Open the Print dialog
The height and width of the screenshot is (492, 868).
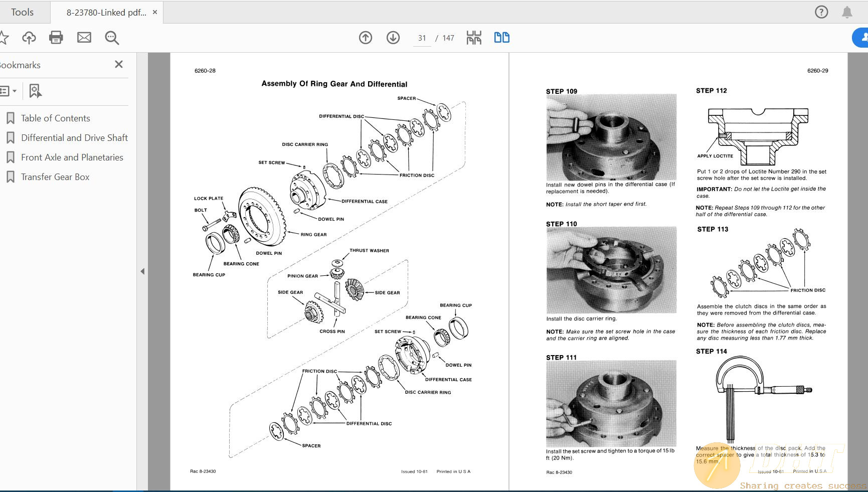point(56,37)
